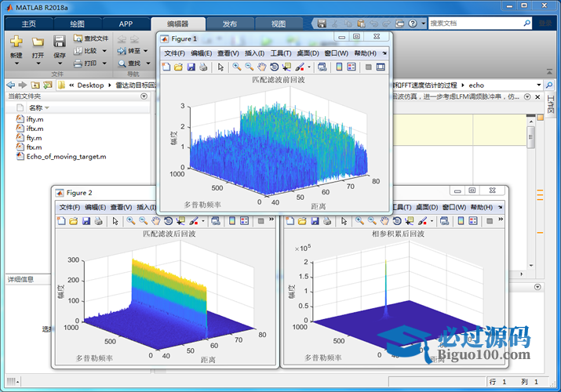Click Find Files (查找文件) in ribbon
Image resolution: width=561 pixels, height=392 pixels.
tap(91, 38)
